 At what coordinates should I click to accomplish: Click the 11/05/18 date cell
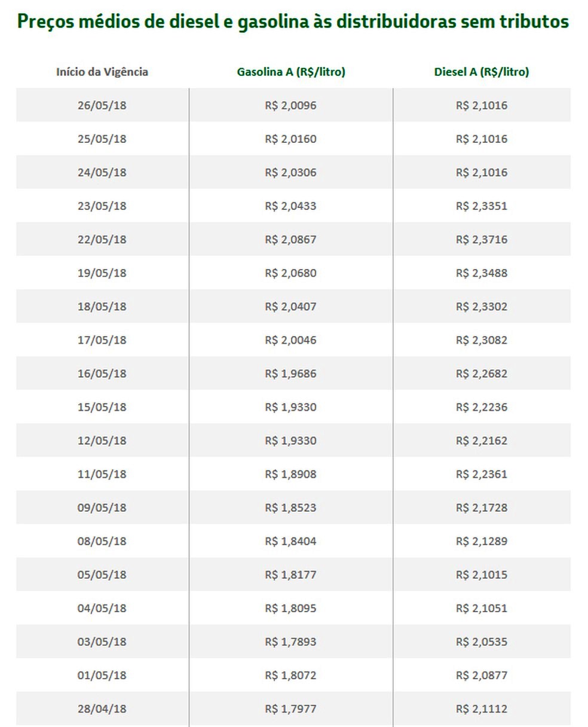[x=102, y=474]
